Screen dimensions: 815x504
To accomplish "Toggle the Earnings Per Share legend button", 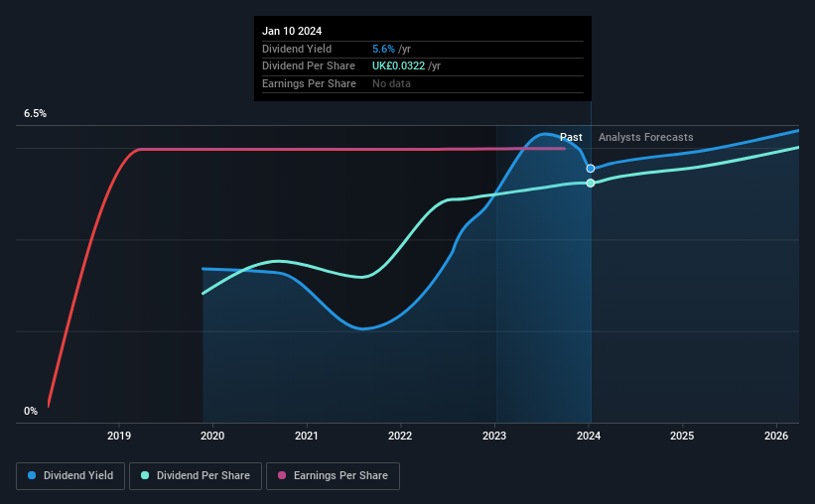I will click(333, 476).
